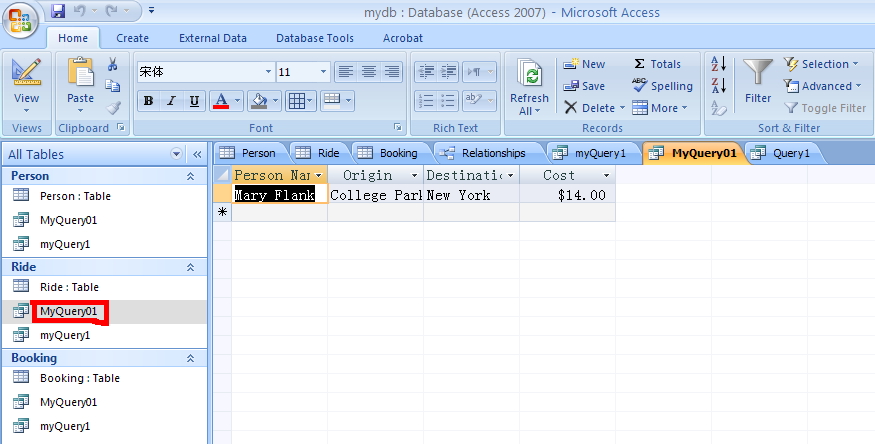Open the font size dropdown
The width and height of the screenshot is (875, 444).
tap(323, 72)
